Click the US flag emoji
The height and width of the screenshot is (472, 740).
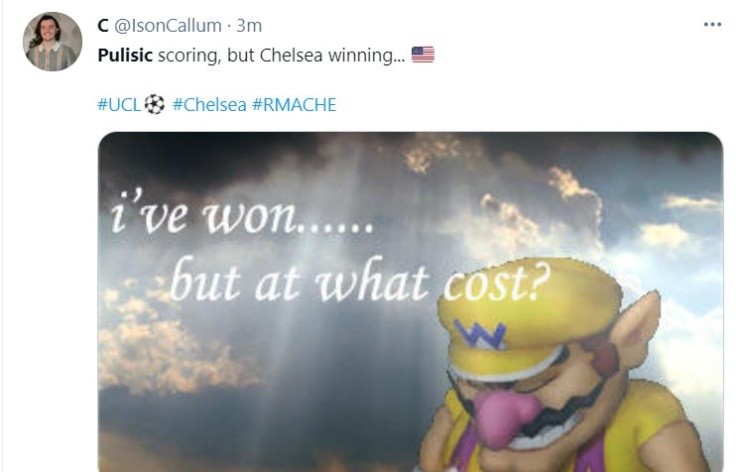(x=423, y=55)
